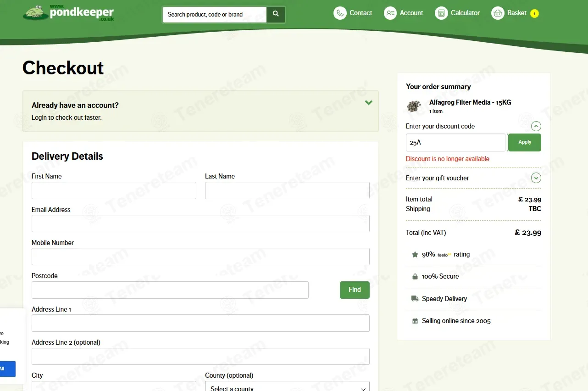Click the Alfagrog Filter Media product thumbnail

[414, 106]
